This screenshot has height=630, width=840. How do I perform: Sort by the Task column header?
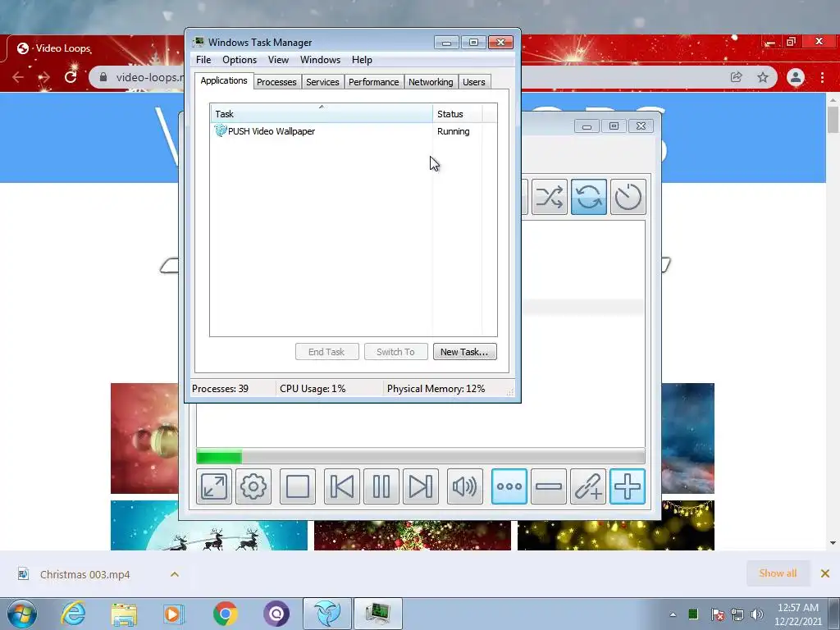pyautogui.click(x=322, y=113)
